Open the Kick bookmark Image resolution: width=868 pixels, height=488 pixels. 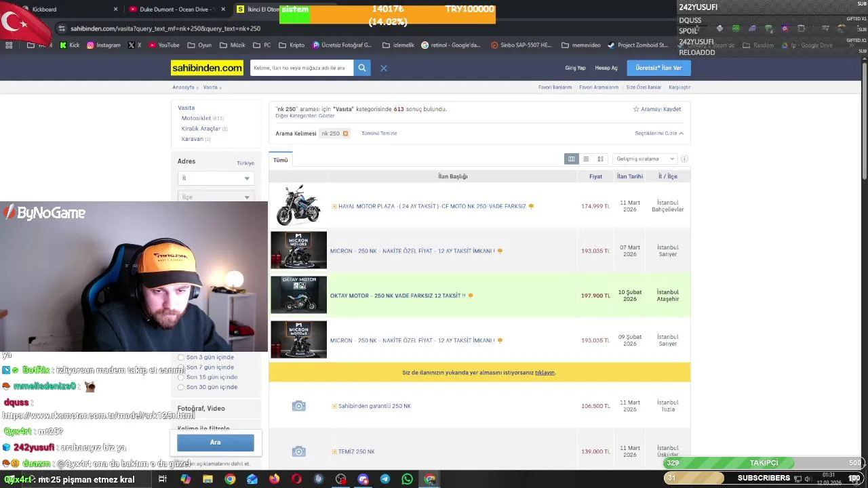tap(70, 45)
